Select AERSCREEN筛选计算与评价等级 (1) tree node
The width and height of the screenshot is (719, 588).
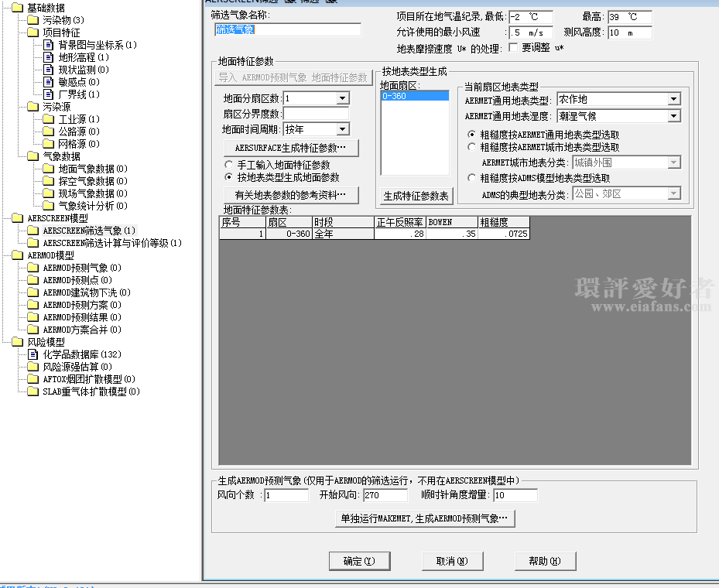[x=112, y=242]
